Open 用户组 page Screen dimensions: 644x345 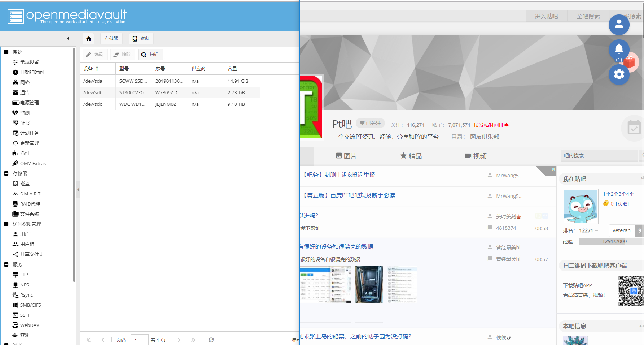click(x=27, y=244)
